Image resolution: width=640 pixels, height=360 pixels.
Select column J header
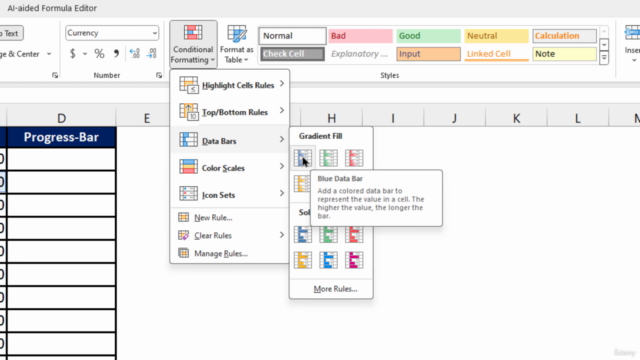[455, 118]
